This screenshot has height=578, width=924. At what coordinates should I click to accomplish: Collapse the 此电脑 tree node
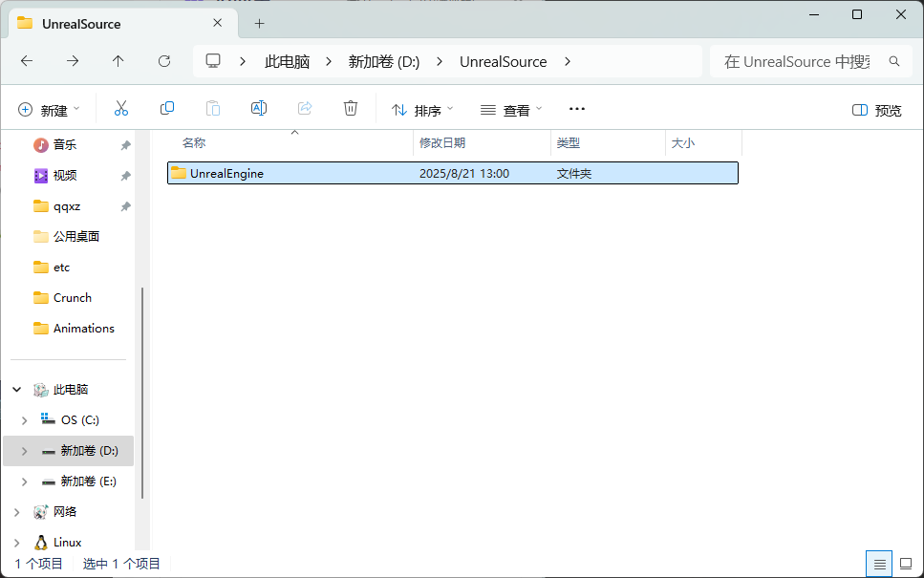click(x=16, y=390)
